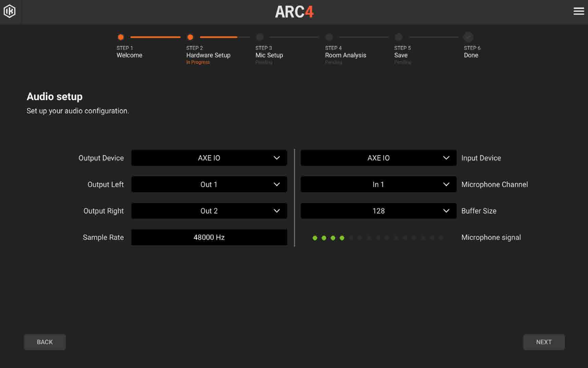Image resolution: width=588 pixels, height=368 pixels.
Task: Select the Step 5 Save circle
Action: [399, 37]
